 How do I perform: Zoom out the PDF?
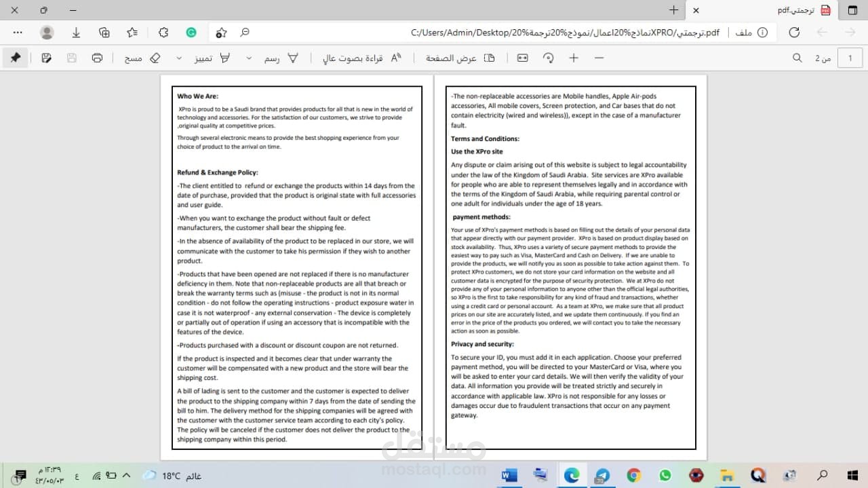(x=599, y=58)
